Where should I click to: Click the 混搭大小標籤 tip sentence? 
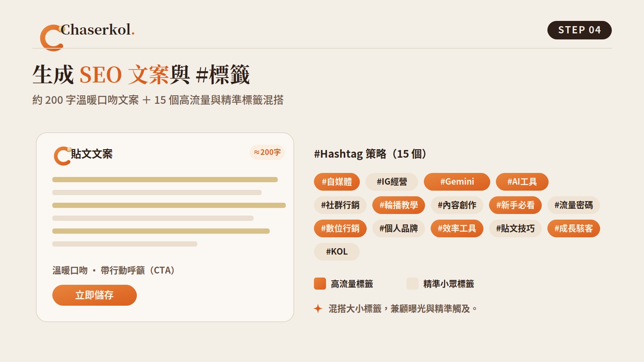[402, 309]
